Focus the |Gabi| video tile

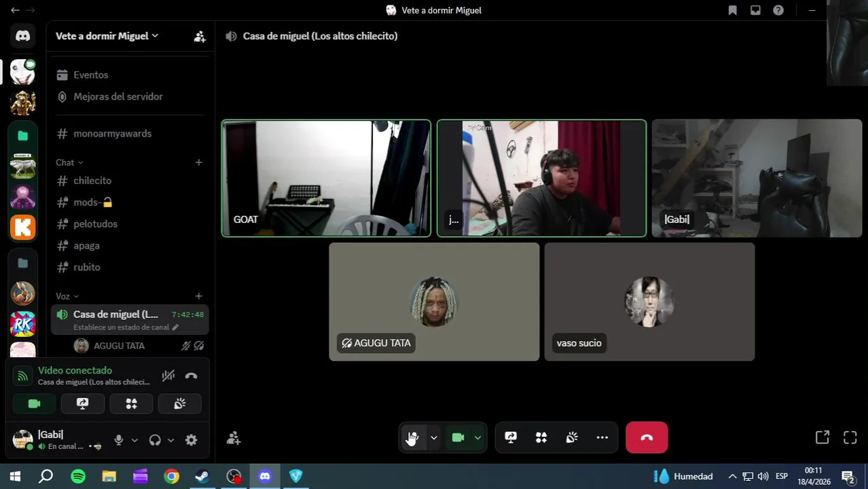tap(757, 179)
